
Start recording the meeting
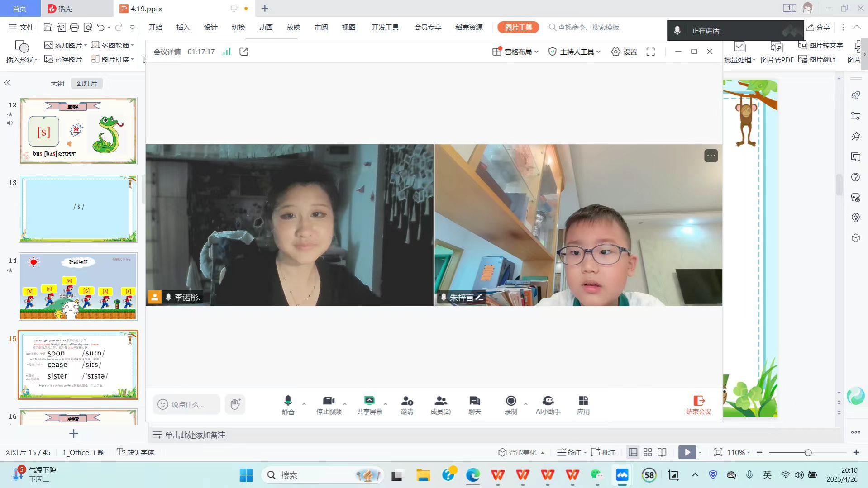[x=510, y=404]
